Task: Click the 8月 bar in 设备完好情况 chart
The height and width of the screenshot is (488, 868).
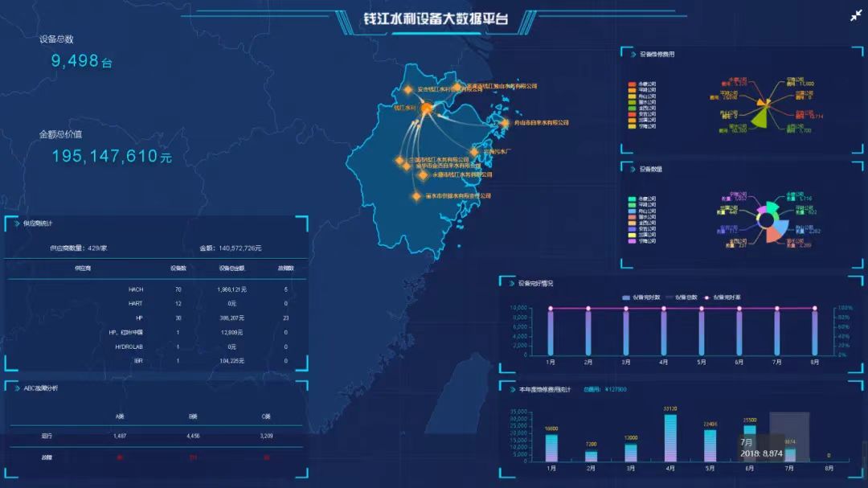Action: (x=814, y=332)
